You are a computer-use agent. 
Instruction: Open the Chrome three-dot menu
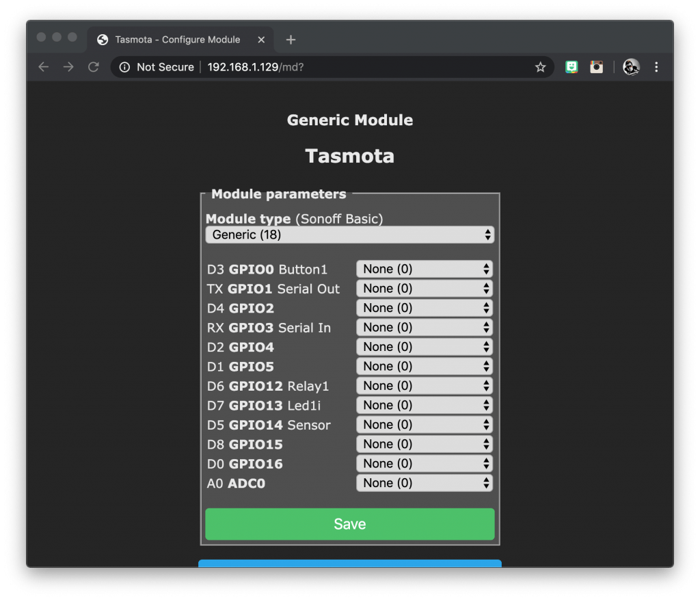coord(656,67)
